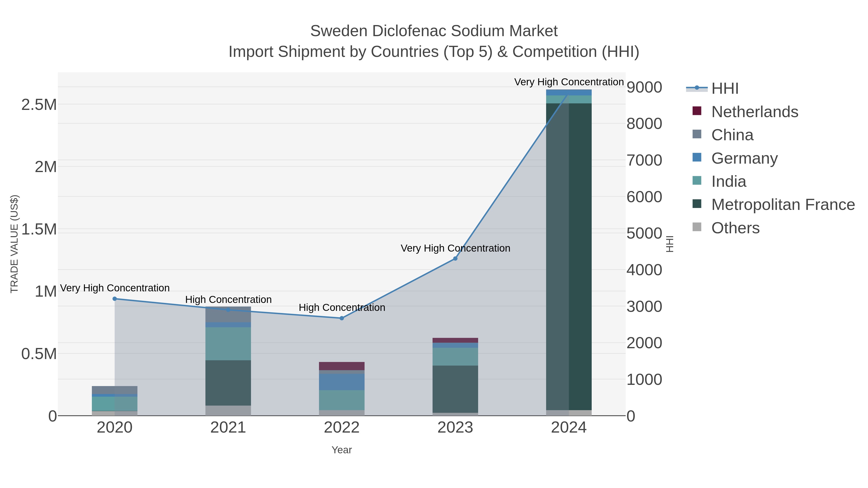Click the 'Very High Concentration' label above 2020
This screenshot has width=868, height=488.
(x=115, y=288)
